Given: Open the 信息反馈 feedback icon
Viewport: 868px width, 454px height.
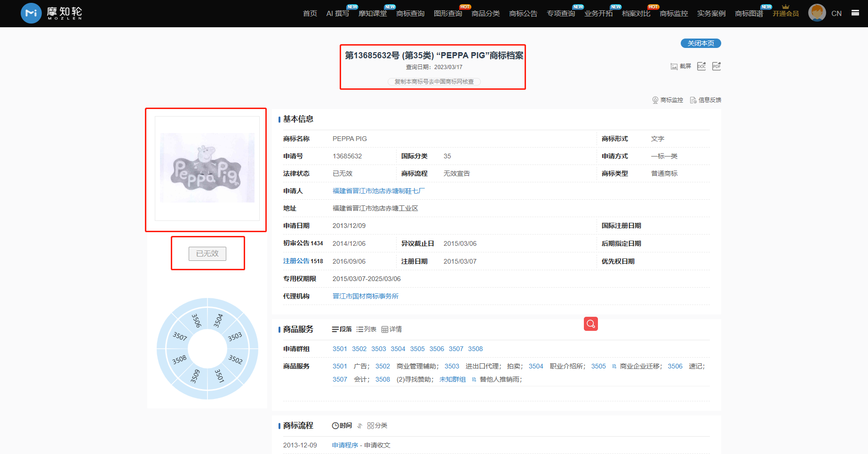Looking at the screenshot, I should click(x=693, y=100).
